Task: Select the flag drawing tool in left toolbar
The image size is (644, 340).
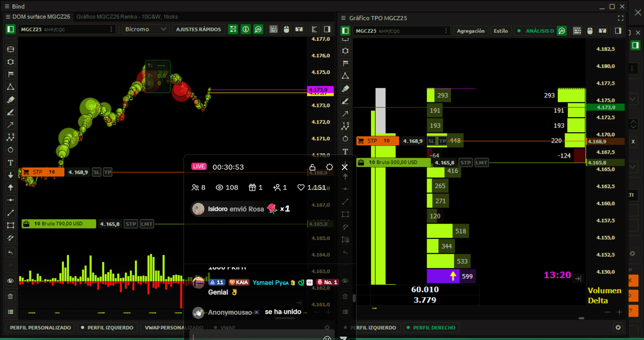Action: tap(10, 74)
